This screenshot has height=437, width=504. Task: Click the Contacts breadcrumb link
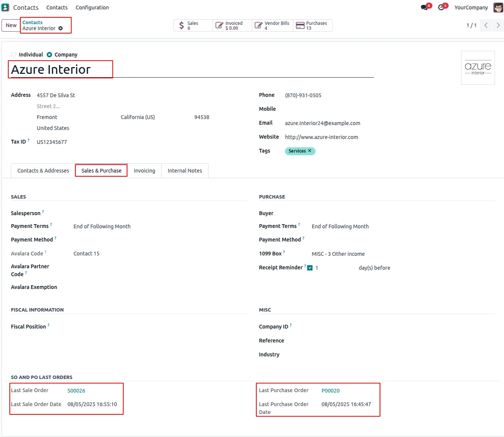pos(32,23)
